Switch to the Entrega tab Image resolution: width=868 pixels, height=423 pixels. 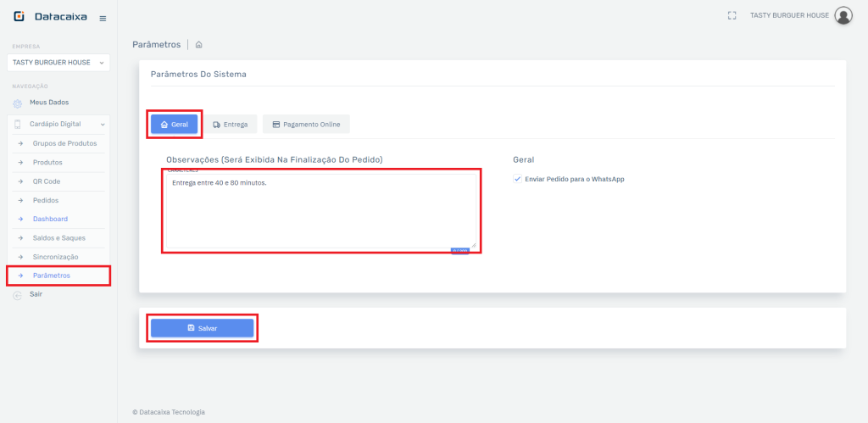pos(231,125)
